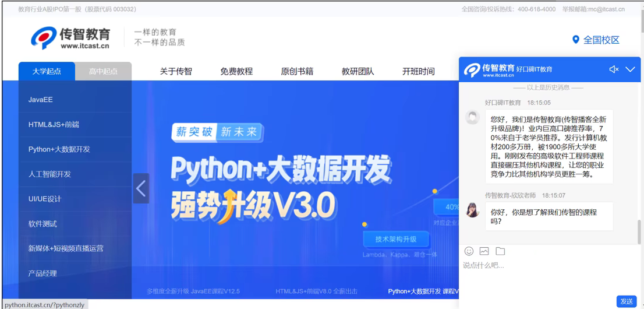644x309 pixels.
Task: Click banner slide tab Python+大数据开发 课程
Action: click(423, 292)
